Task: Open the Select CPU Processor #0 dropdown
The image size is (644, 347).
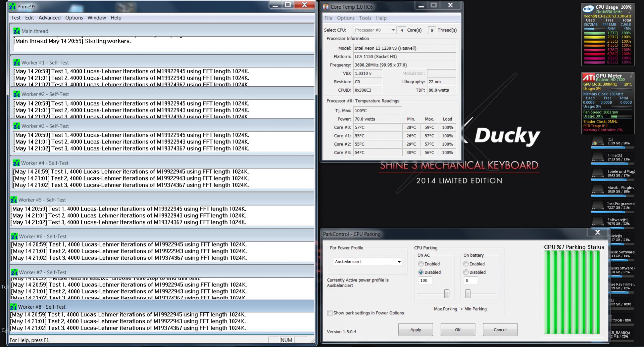Action: [x=375, y=30]
